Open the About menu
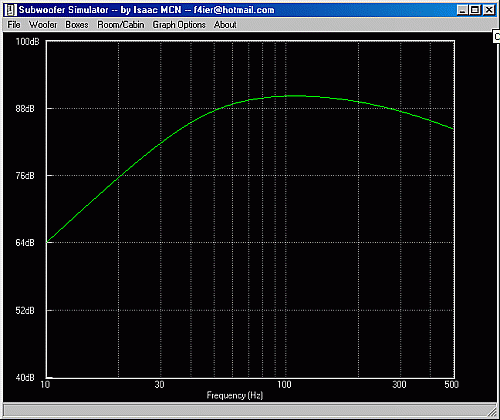The image size is (500, 420). (225, 25)
